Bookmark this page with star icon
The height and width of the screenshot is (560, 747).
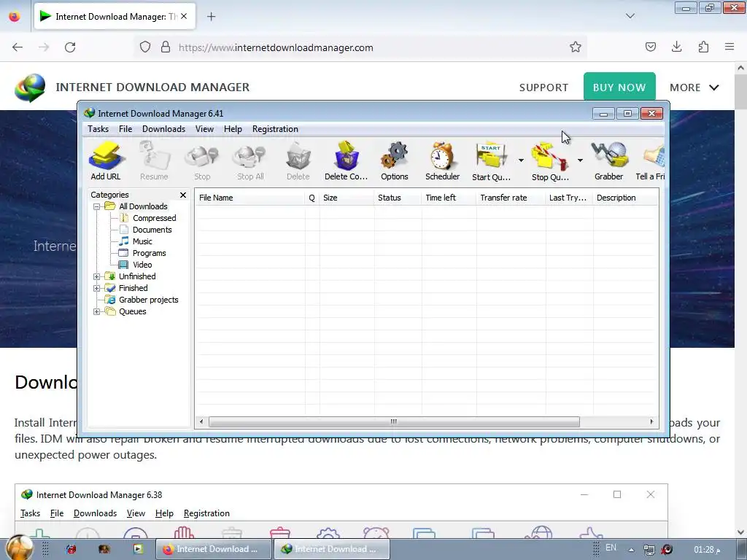tap(576, 47)
